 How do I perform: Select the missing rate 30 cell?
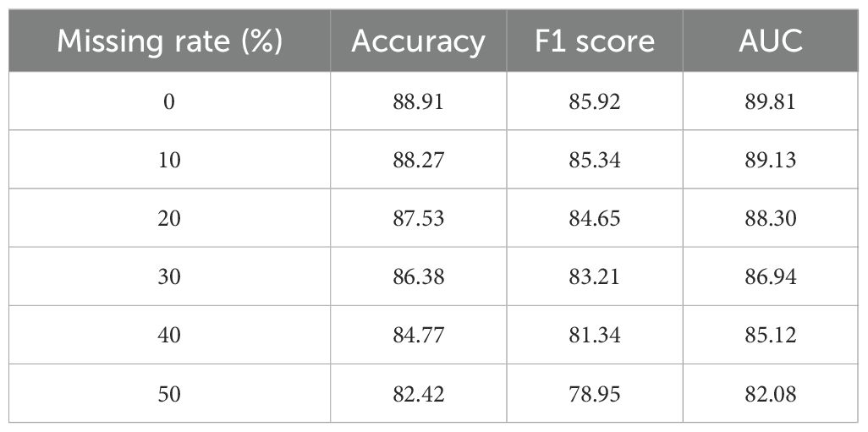pos(169,277)
